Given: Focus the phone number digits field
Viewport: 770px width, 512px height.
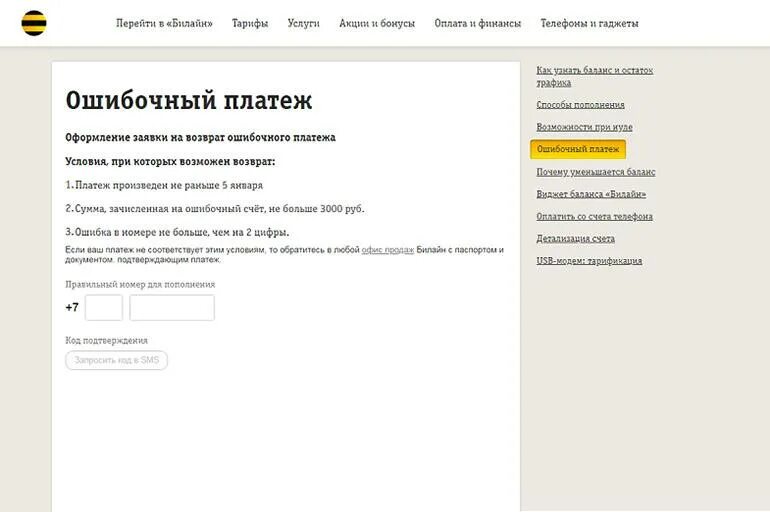Looking at the screenshot, I should pos(172,308).
